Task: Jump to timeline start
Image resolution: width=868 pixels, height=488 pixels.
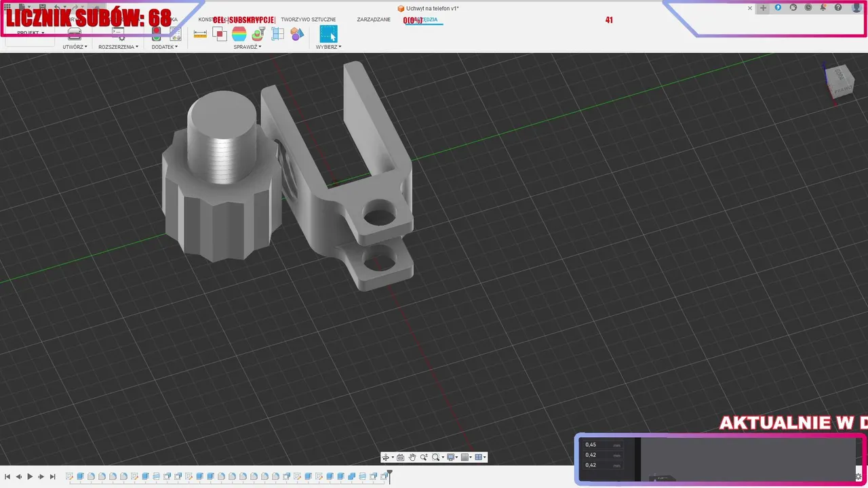Action: click(x=7, y=477)
